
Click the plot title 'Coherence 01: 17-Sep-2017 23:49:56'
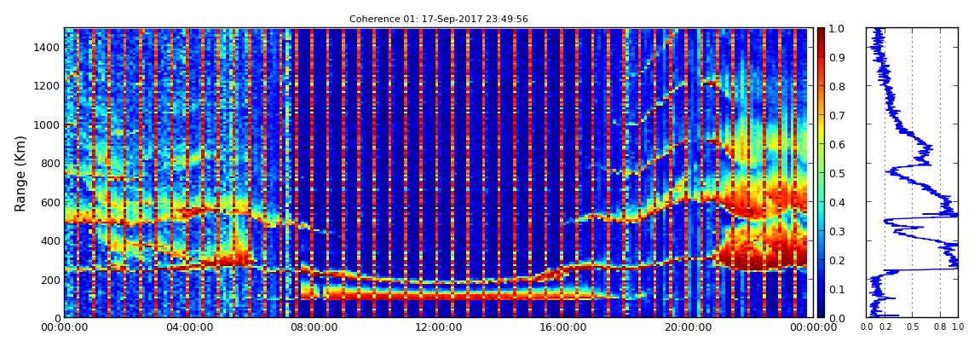(438, 20)
